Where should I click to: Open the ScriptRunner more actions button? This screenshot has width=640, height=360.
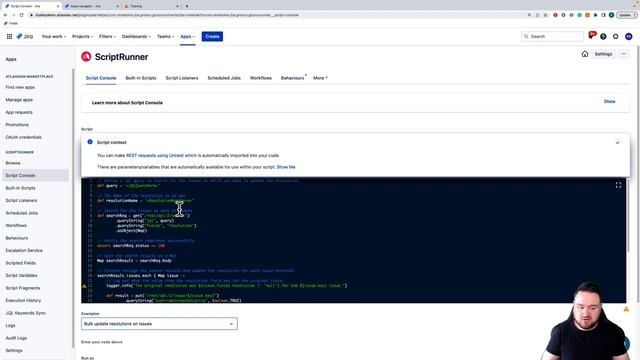tap(623, 54)
